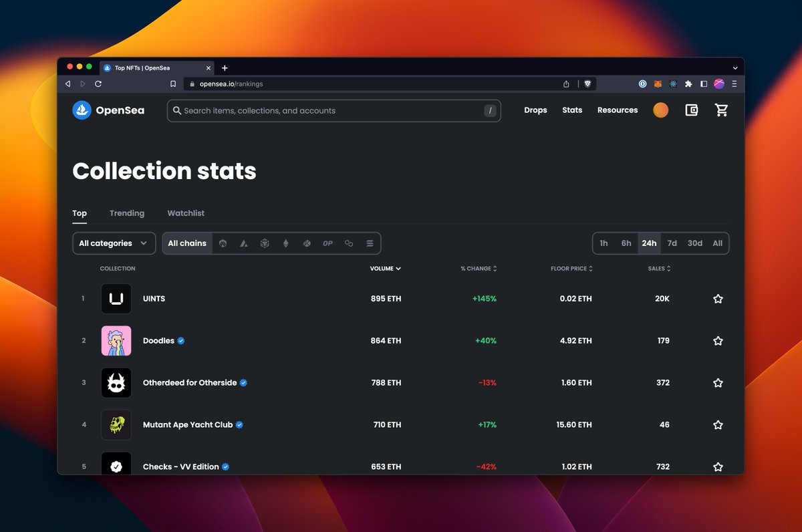Star the Doodles collection
802x532 pixels.
pyautogui.click(x=718, y=341)
